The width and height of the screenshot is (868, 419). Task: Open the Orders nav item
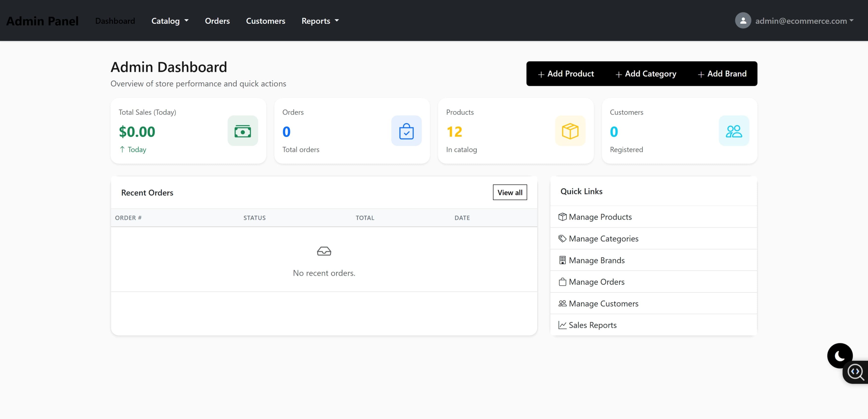pos(217,21)
